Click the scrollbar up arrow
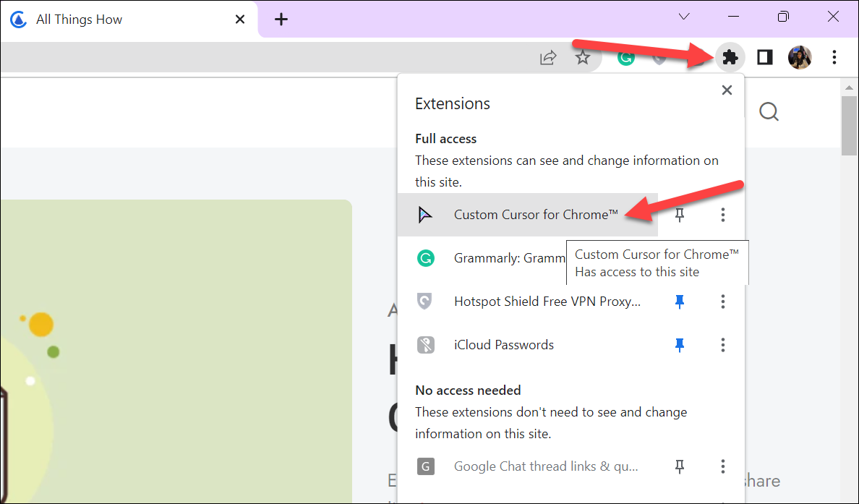 [x=849, y=87]
